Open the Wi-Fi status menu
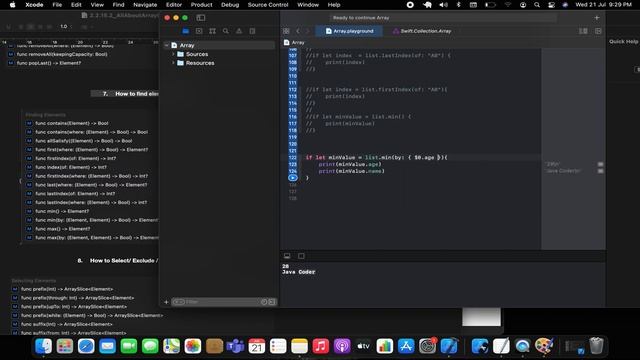640x360 pixels. click(x=508, y=5)
